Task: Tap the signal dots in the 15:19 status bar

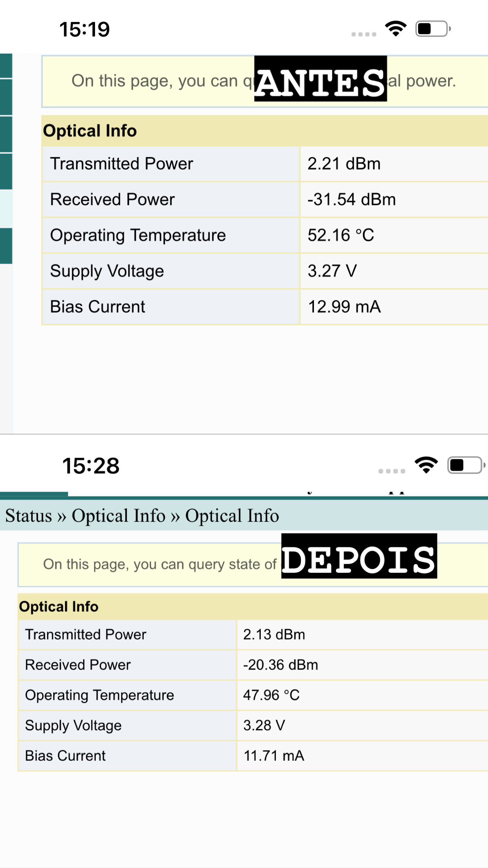Action: (x=364, y=34)
